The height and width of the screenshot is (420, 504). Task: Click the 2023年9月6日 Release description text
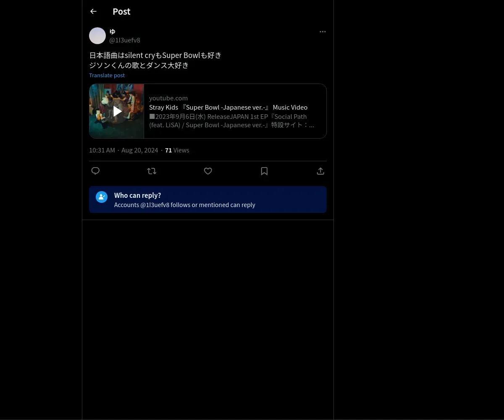231,121
